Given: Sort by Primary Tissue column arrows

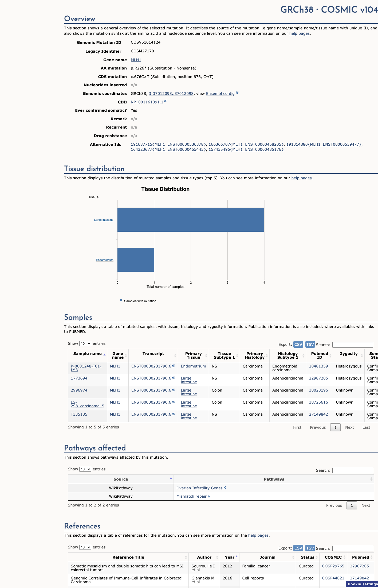Looking at the screenshot, I should pyautogui.click(x=206, y=355).
